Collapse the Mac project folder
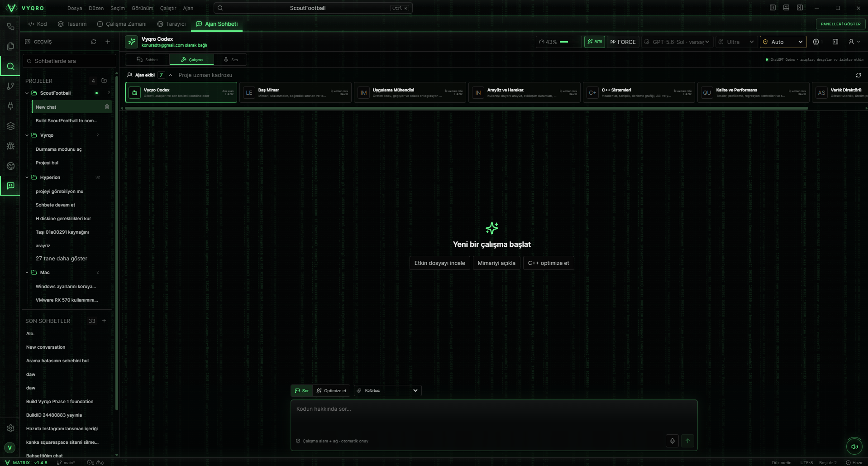 [27, 273]
